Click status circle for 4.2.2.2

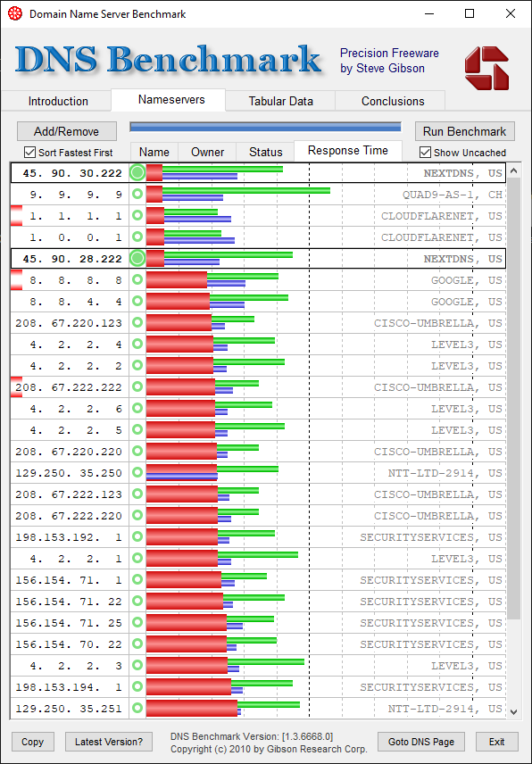pos(137,365)
